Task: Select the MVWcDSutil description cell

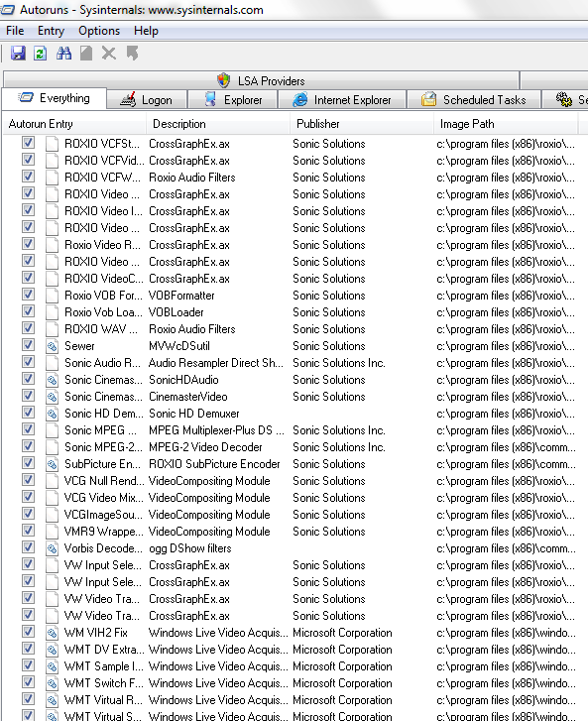Action: pos(179,346)
